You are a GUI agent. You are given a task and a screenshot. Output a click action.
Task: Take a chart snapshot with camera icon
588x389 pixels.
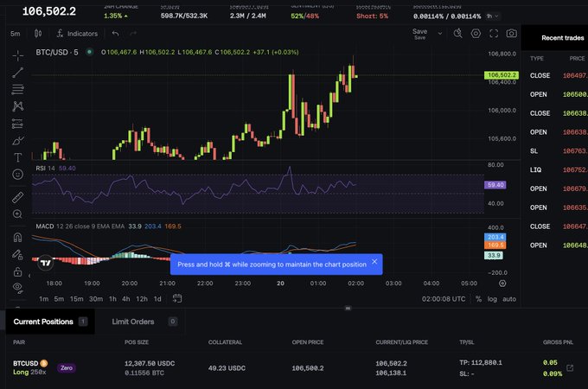point(512,34)
